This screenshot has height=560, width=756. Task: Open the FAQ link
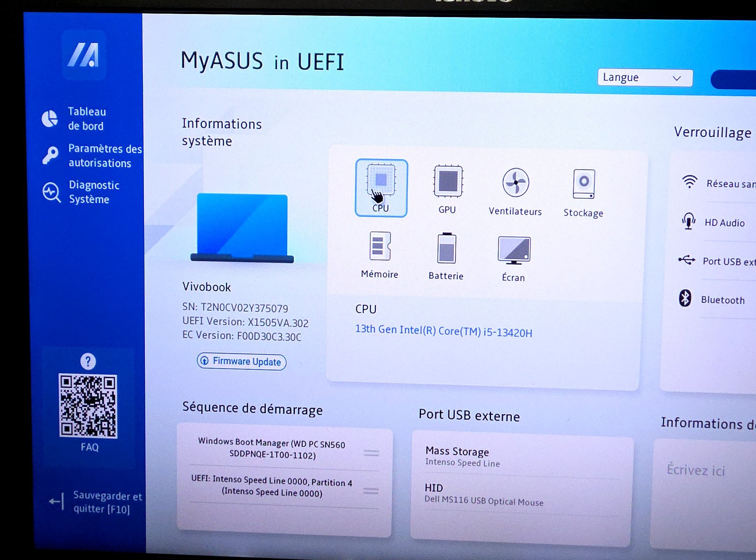(x=90, y=447)
